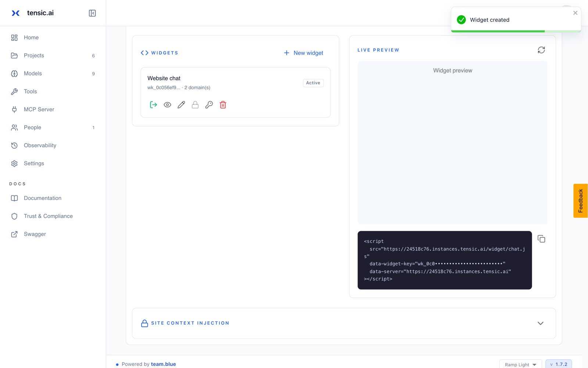Click the green success check icon

click(461, 20)
